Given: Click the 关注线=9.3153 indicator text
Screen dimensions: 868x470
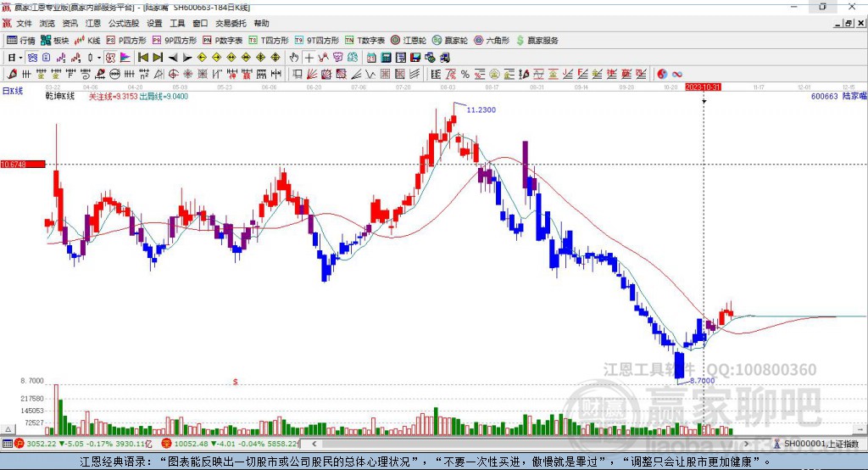Looking at the screenshot, I should pyautogui.click(x=113, y=97).
